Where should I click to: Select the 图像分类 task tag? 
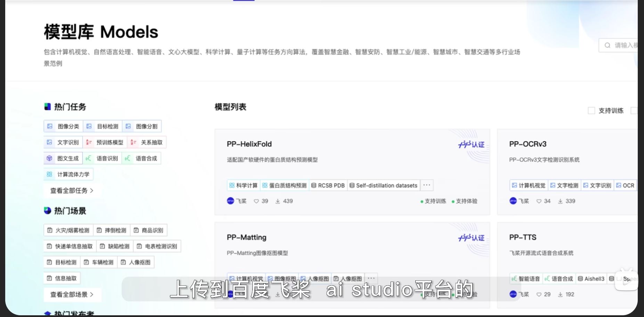click(63, 126)
